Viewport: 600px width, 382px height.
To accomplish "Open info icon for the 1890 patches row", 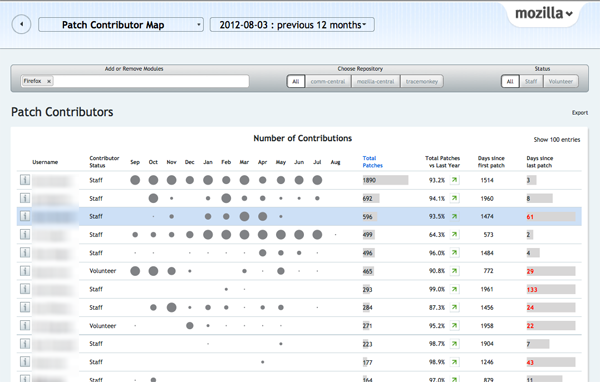I will point(25,180).
